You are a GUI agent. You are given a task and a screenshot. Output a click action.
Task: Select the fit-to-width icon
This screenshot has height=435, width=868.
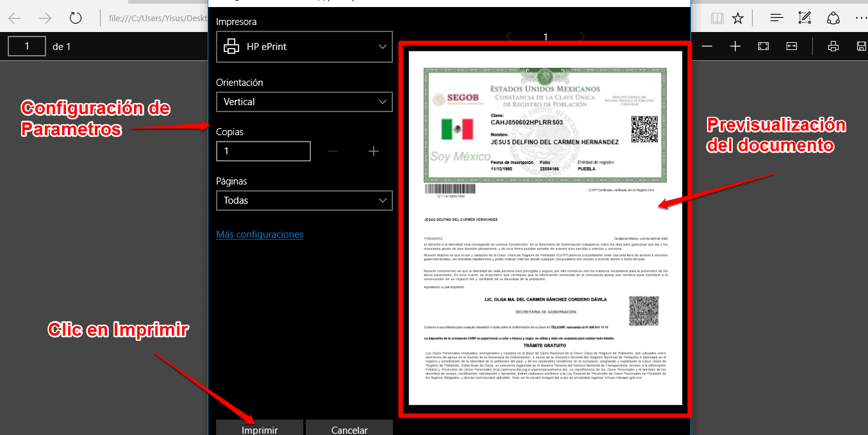tap(791, 45)
